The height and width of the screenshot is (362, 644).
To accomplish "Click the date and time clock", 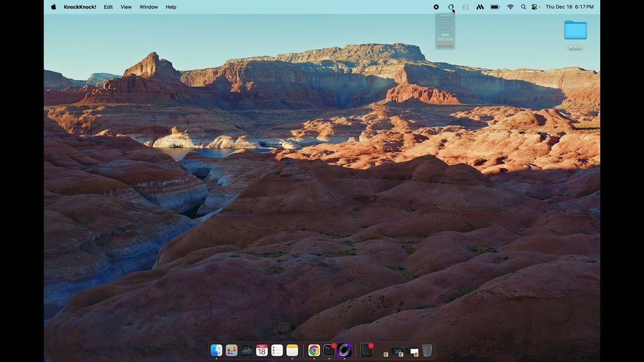I will [x=570, y=7].
